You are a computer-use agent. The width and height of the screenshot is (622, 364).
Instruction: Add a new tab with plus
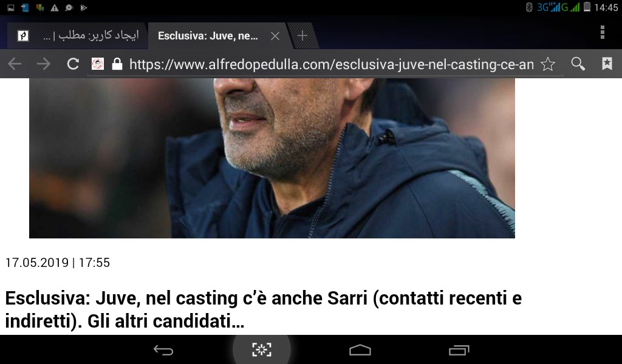(x=302, y=36)
